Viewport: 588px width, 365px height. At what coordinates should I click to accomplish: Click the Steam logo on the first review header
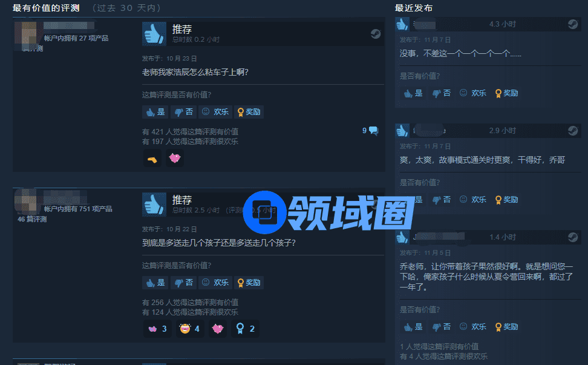click(376, 34)
